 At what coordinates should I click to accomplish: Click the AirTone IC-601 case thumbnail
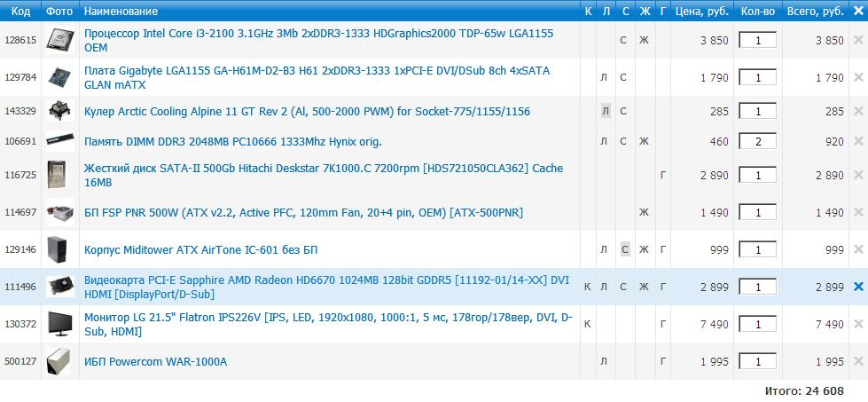coord(59,249)
